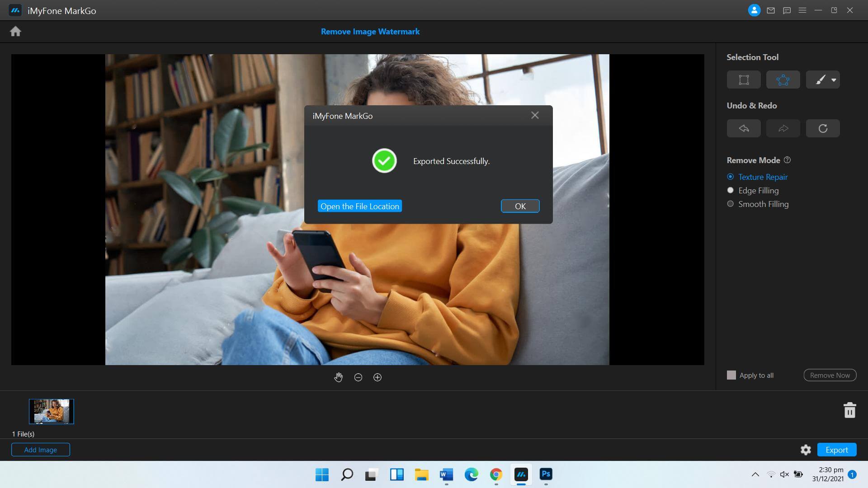Open the clock and date panel
This screenshot has width=868, height=488.
[827, 474]
